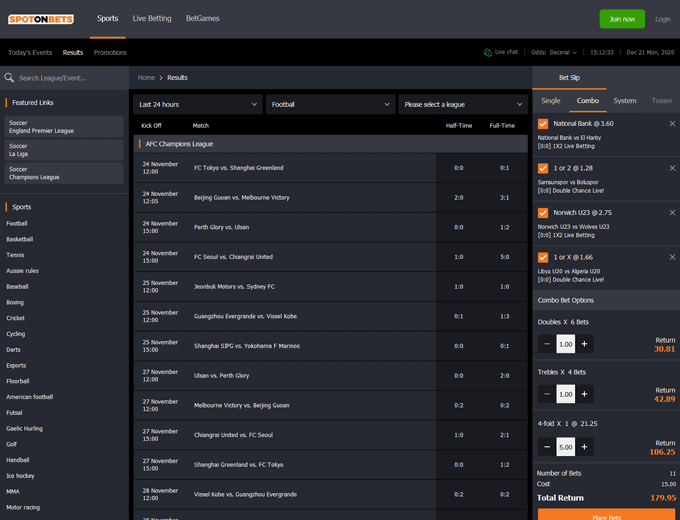Remove 1 or X @1.66 selection

[672, 257]
